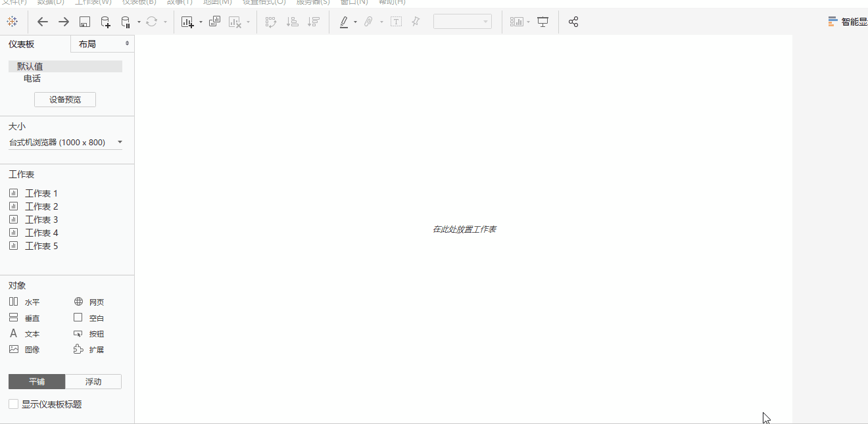
Task: Run update refresh icon
Action: pos(151,22)
